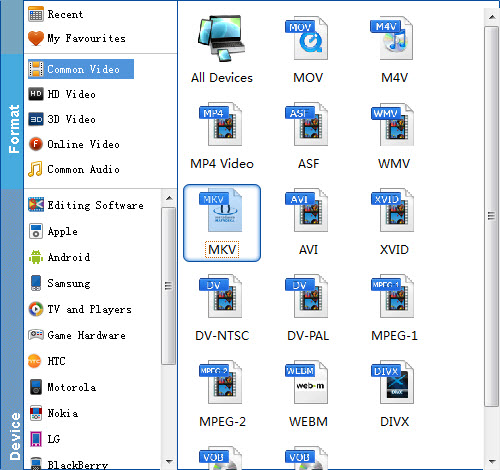Select the DV-PAL format icon

[x=307, y=296]
